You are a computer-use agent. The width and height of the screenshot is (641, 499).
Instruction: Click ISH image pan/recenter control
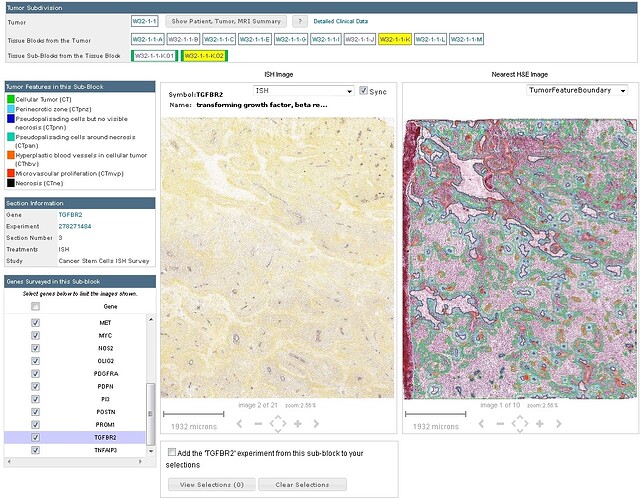tap(278, 424)
